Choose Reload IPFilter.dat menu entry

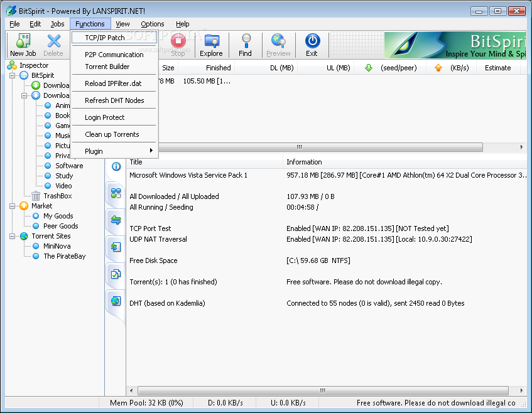click(x=115, y=83)
